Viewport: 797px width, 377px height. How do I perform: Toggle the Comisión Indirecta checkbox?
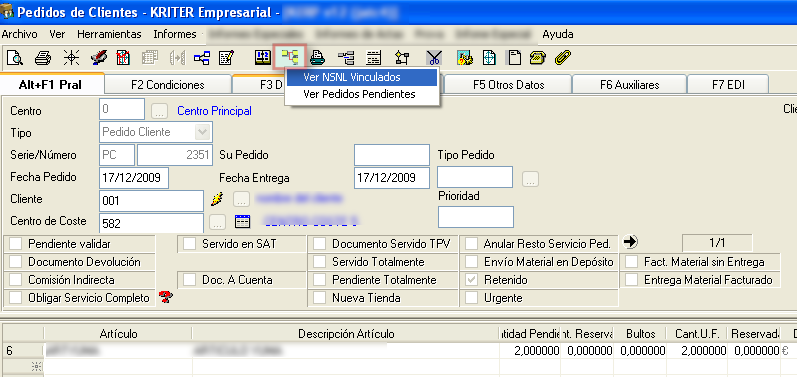click(16, 280)
